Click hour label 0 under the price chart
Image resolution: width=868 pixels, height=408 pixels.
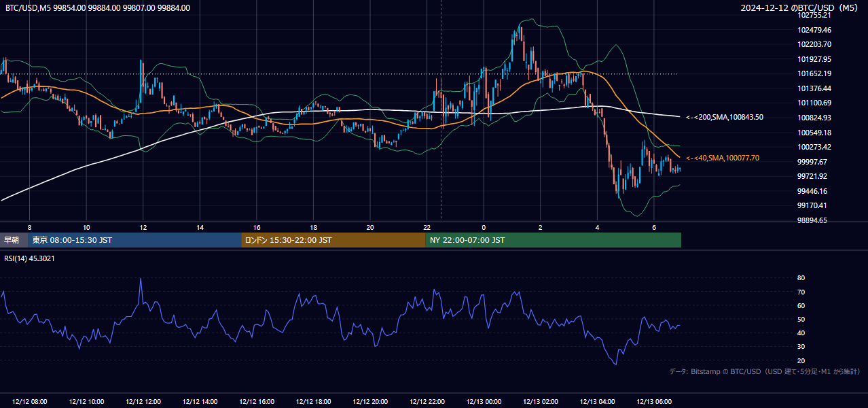(484, 227)
